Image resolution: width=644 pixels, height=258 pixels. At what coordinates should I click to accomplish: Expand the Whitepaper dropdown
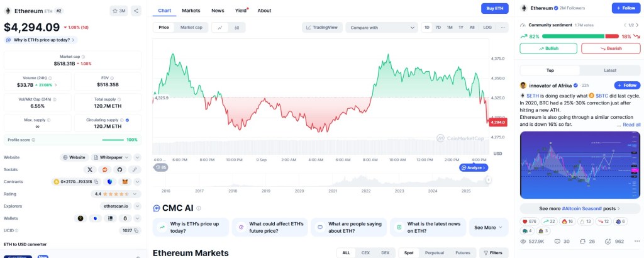[x=111, y=157]
